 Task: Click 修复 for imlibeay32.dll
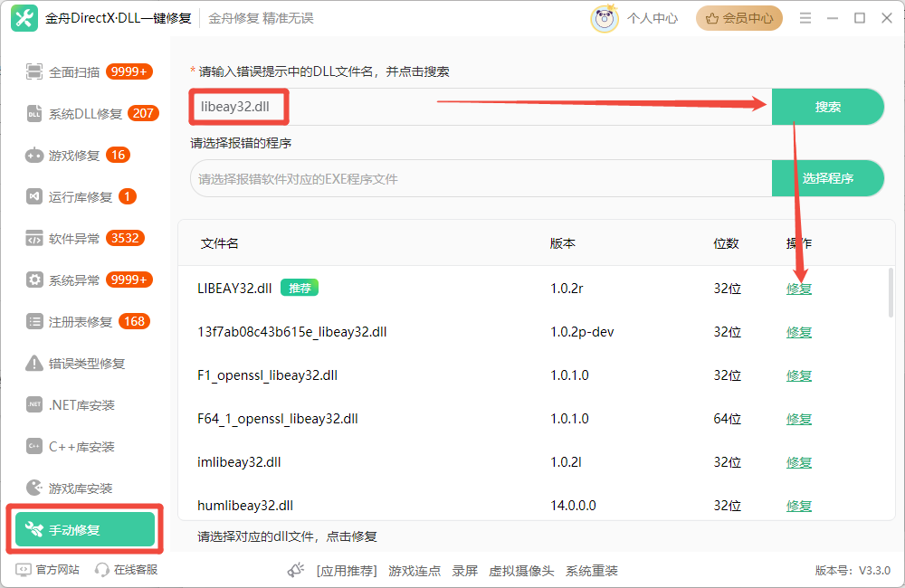(799, 462)
